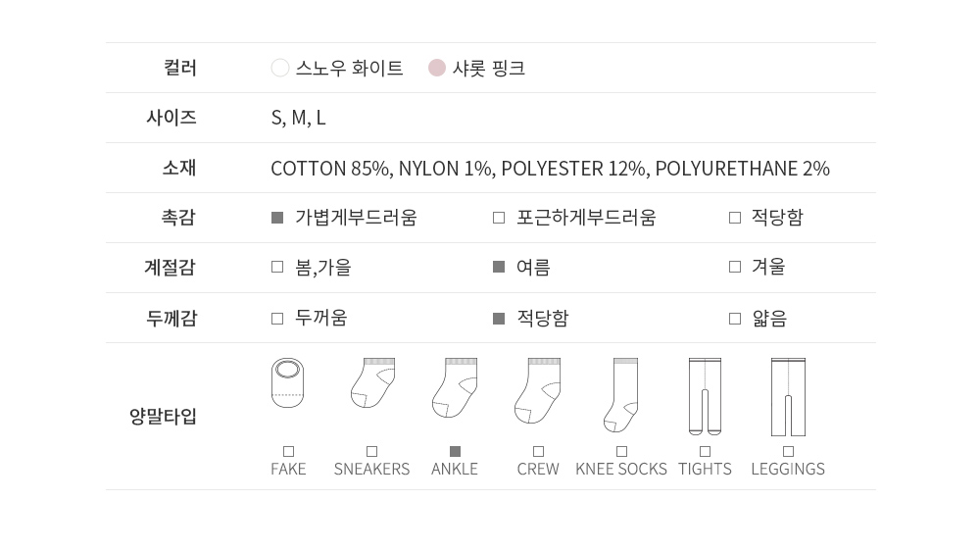Select the KNEE SOCKS illustration
Viewport: 980px width, 551px height.
click(x=620, y=395)
